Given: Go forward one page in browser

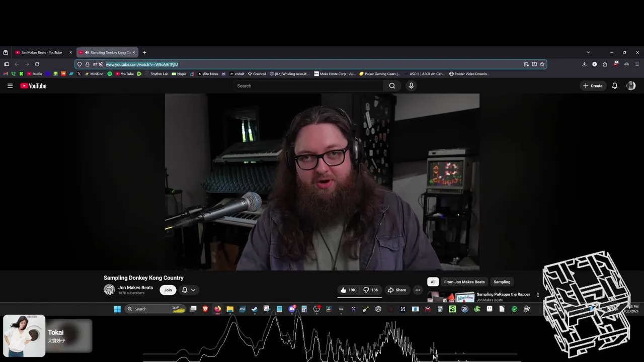Looking at the screenshot, I should point(27,64).
